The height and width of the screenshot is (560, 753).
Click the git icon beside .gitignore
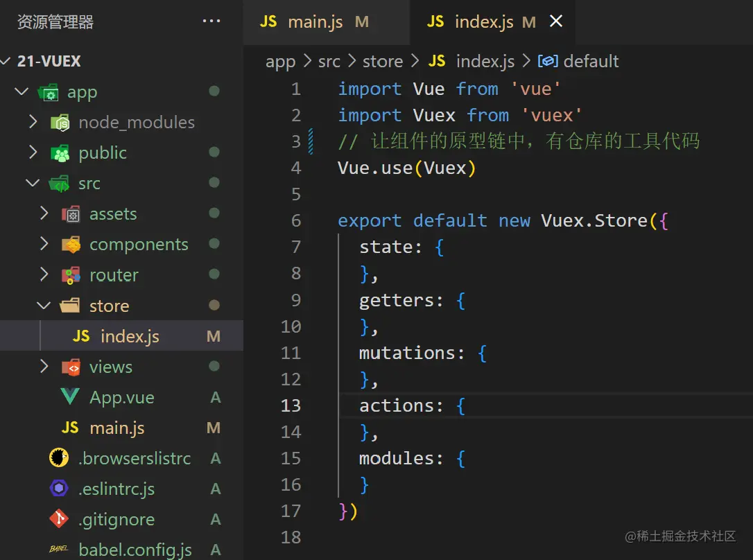click(59, 519)
